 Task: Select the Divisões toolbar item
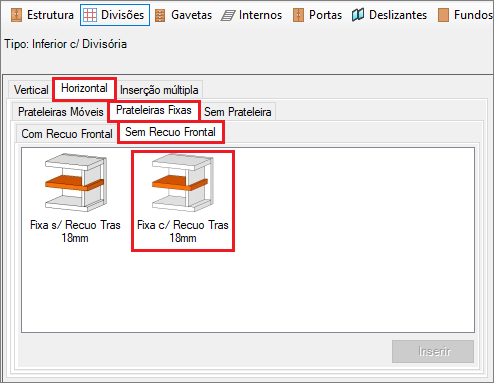pos(115,15)
